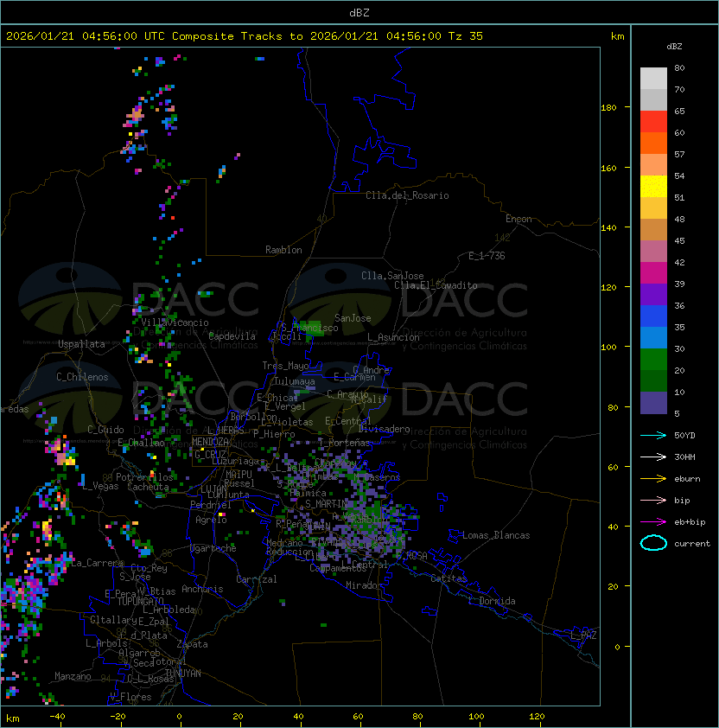Viewport: 719px width, 728px height.
Task: Select the bright yellow 51-54 dBZ swatch
Action: (653, 187)
